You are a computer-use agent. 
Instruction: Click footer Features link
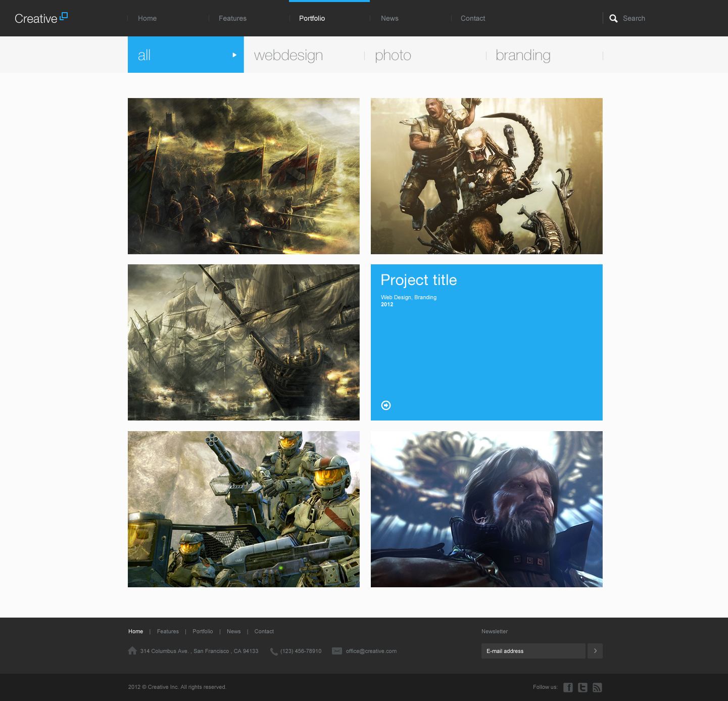168,631
